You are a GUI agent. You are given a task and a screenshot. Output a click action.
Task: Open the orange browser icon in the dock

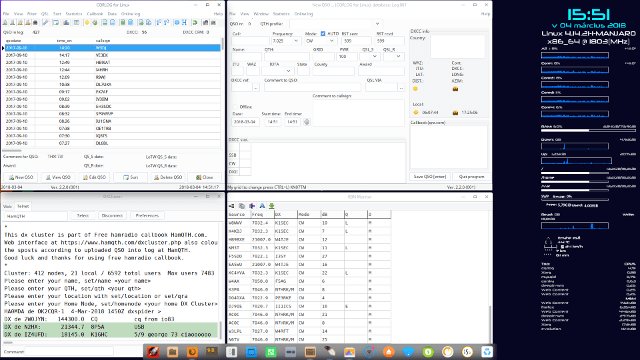pyautogui.click(x=192, y=352)
